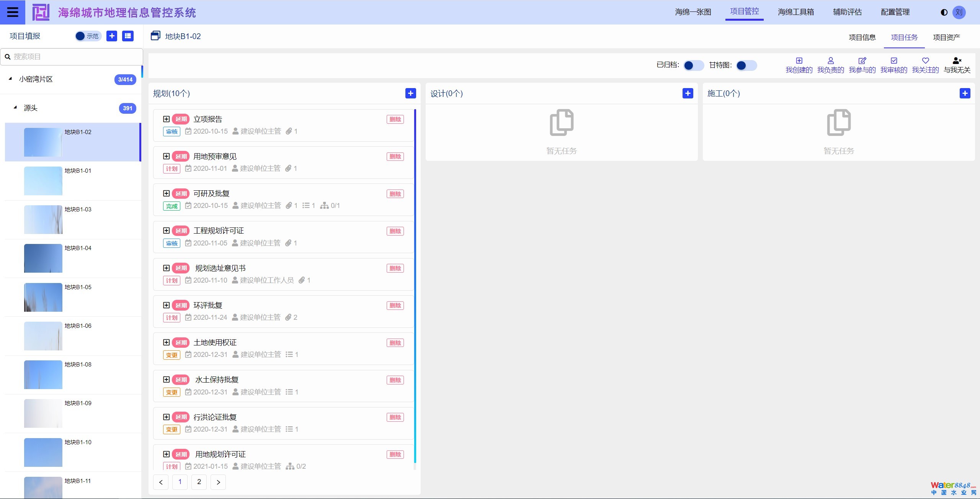Switch to grid view icon in sidebar
This screenshot has width=980, height=499.
[128, 36]
